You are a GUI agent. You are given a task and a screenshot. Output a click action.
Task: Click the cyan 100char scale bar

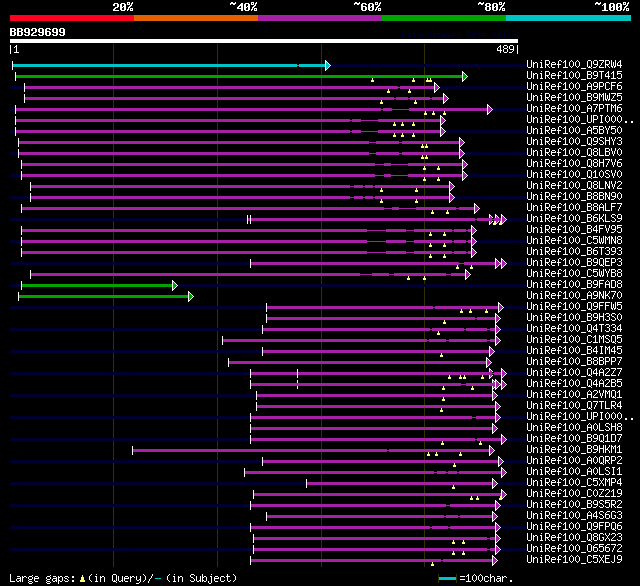pyautogui.click(x=447, y=578)
